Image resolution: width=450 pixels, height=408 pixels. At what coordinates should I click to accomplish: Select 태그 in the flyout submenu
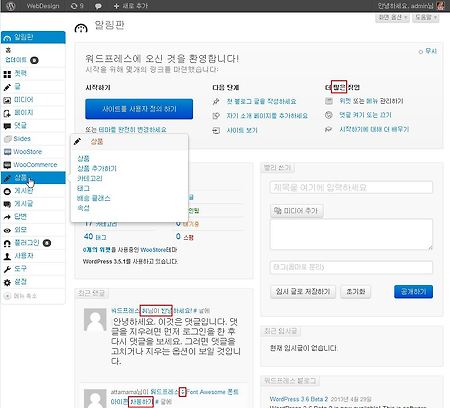[83, 188]
